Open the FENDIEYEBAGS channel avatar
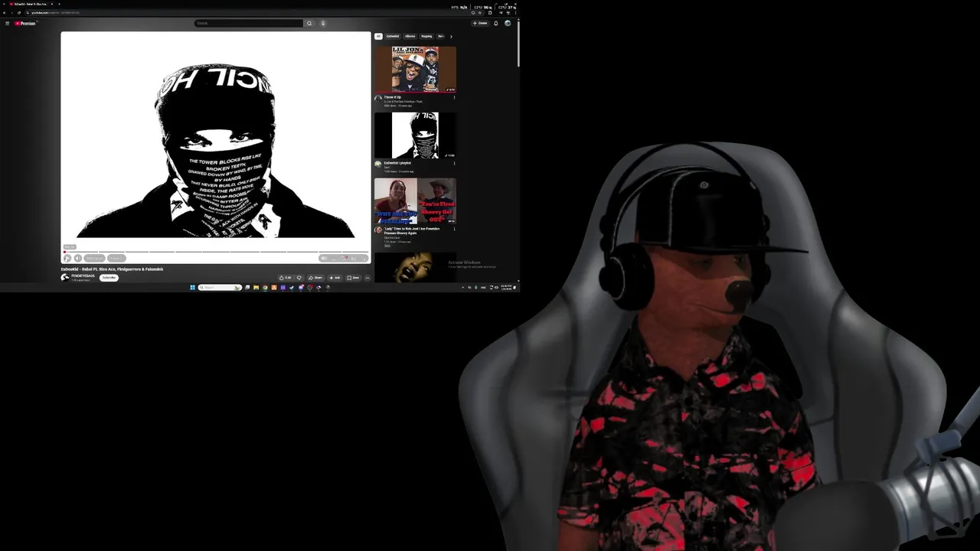This screenshot has width=980, height=551. pos(65,277)
